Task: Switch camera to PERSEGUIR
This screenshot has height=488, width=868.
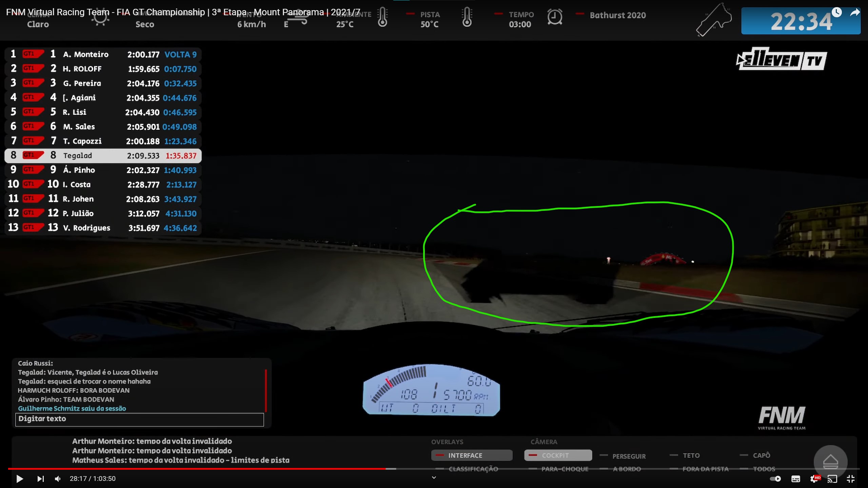Action: point(628,456)
